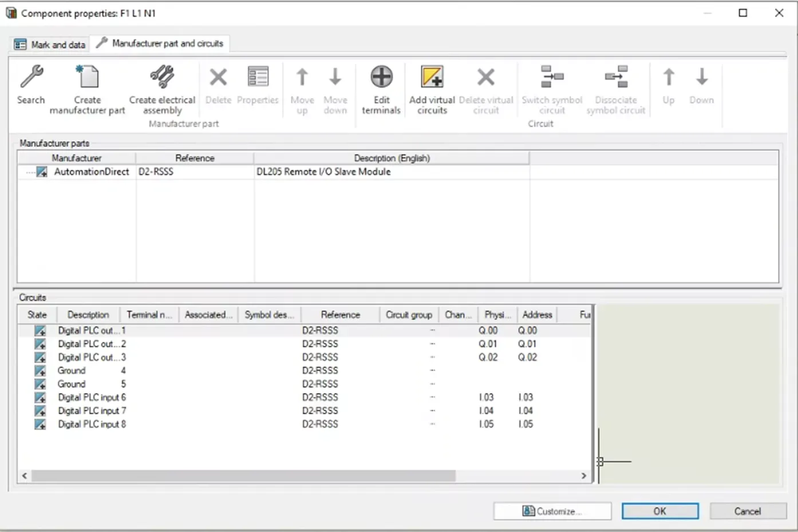
Task: Click Chan... column header
Action: tap(458, 315)
